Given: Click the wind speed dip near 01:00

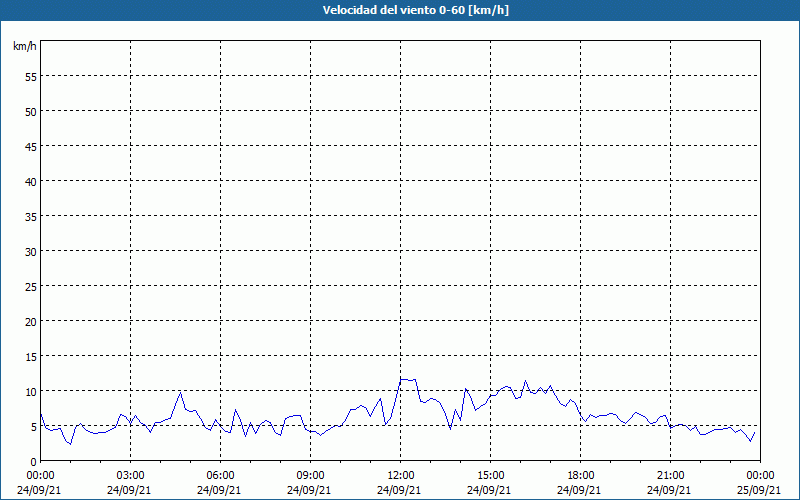Looking at the screenshot, I should click(70, 444).
